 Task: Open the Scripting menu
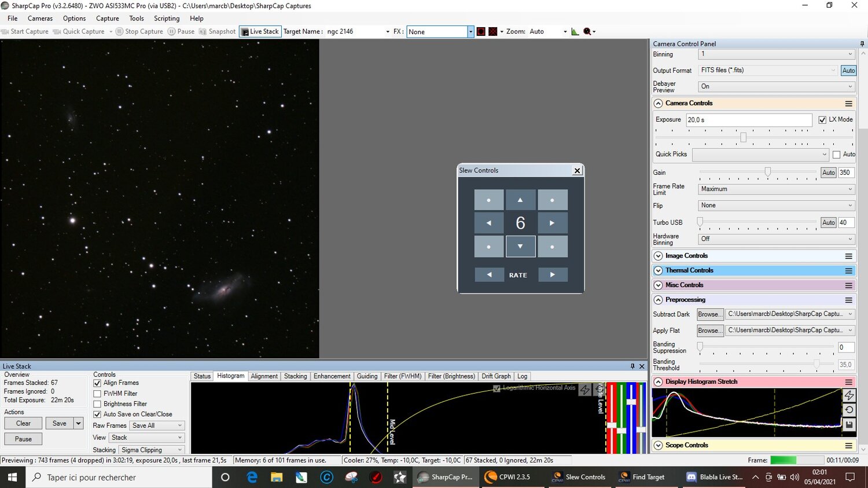[167, 19]
